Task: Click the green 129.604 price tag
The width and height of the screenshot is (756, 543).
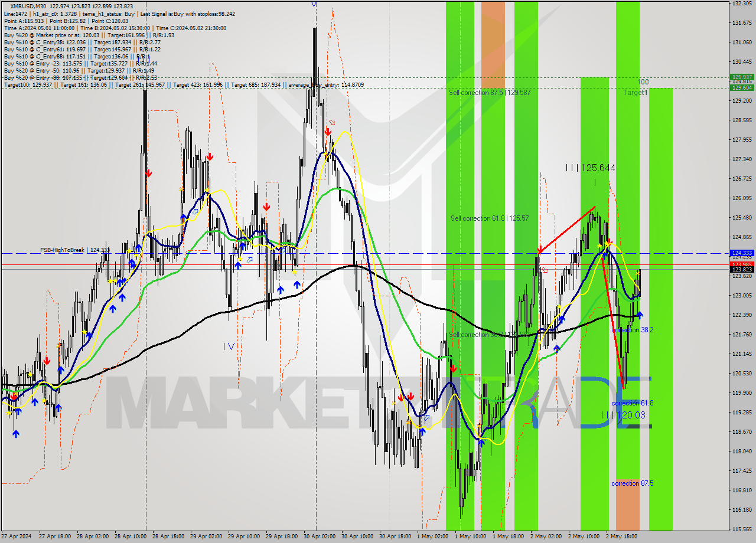Action: pos(742,87)
